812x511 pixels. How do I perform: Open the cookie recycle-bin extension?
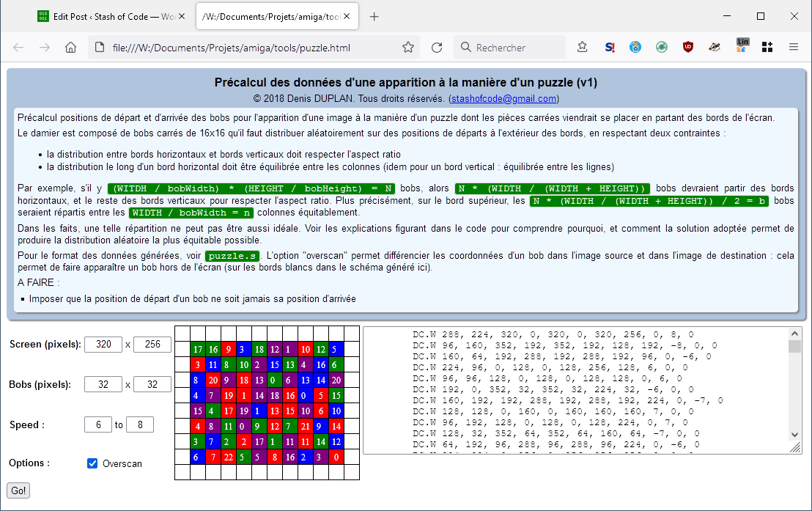pos(635,48)
